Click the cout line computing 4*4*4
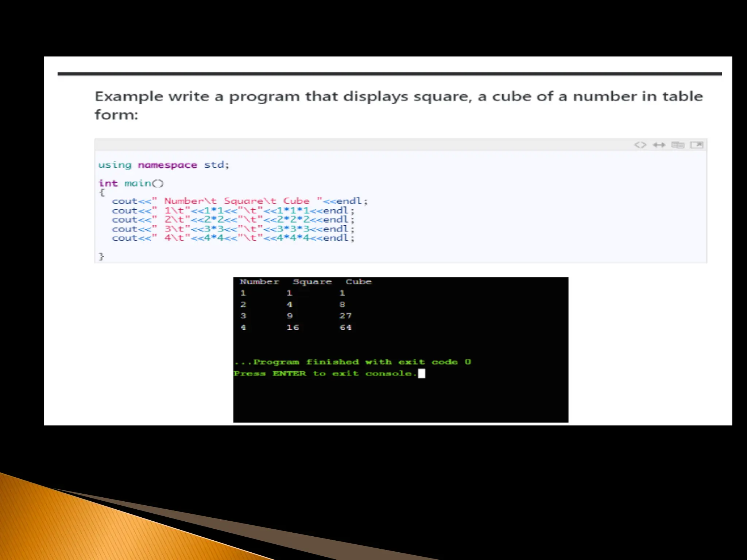The image size is (747, 560). 233,238
